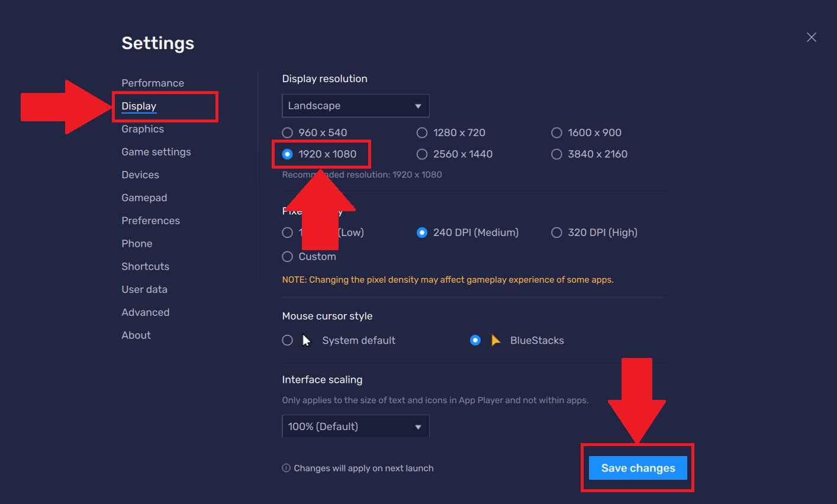Click the BlueStacks yellow cursor icon
The width and height of the screenshot is (837, 504).
click(x=496, y=340)
